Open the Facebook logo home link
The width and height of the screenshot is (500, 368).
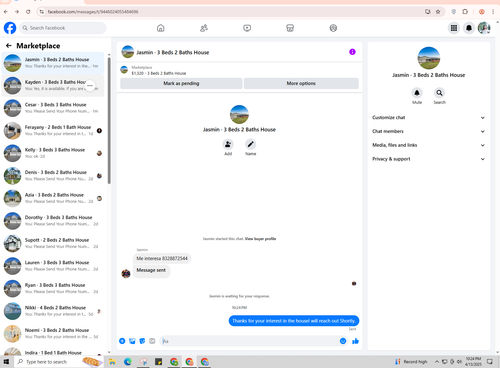pyautogui.click(x=10, y=28)
